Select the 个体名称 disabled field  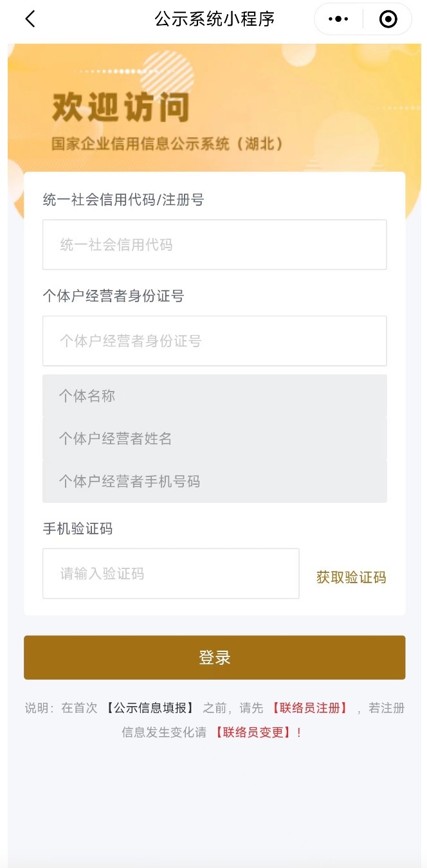click(x=214, y=396)
